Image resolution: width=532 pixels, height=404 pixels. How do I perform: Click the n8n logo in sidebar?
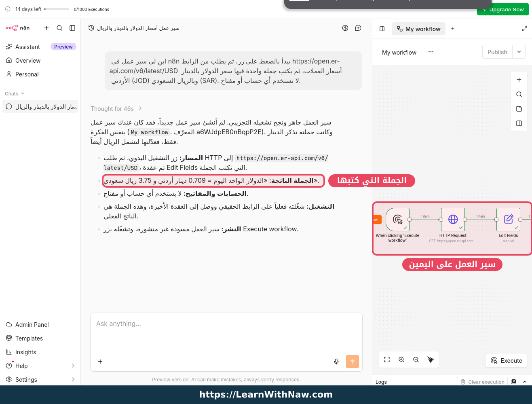[17, 28]
